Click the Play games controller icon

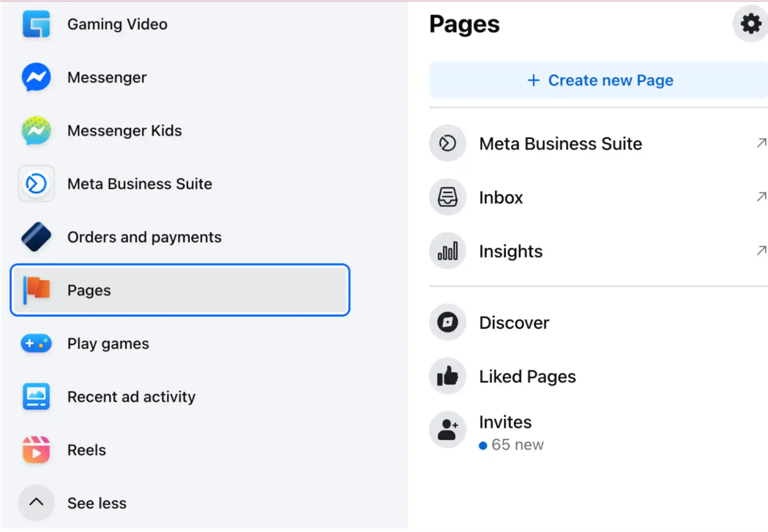coord(36,343)
